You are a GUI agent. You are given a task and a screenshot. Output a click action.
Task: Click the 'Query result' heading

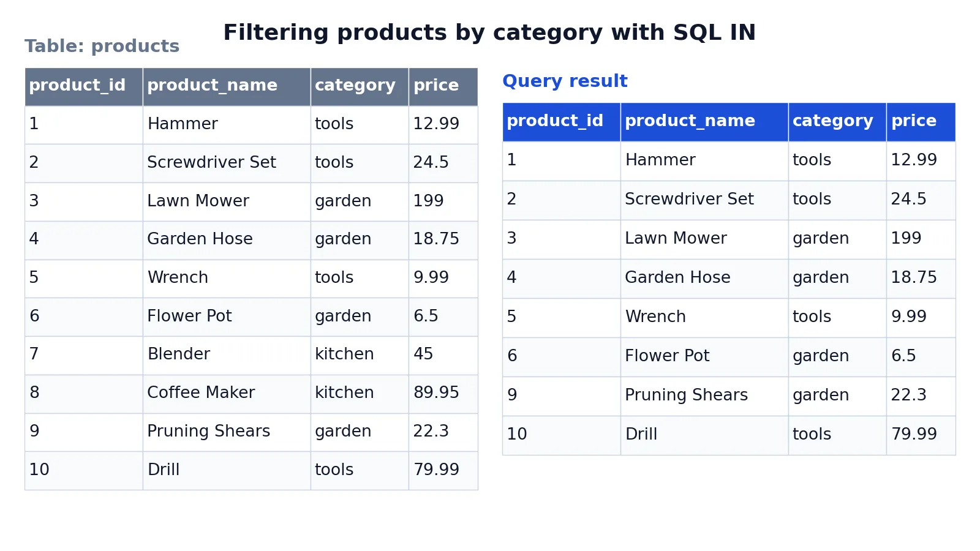tap(565, 81)
